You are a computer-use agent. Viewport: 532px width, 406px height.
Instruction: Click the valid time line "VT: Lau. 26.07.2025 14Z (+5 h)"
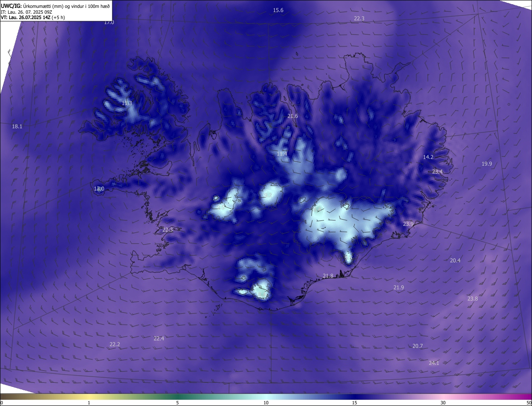point(33,17)
